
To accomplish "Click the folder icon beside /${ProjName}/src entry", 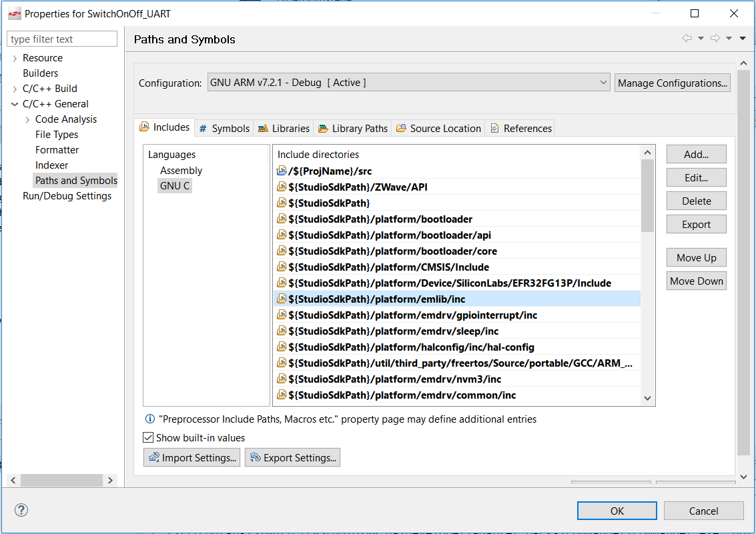I will pos(281,171).
